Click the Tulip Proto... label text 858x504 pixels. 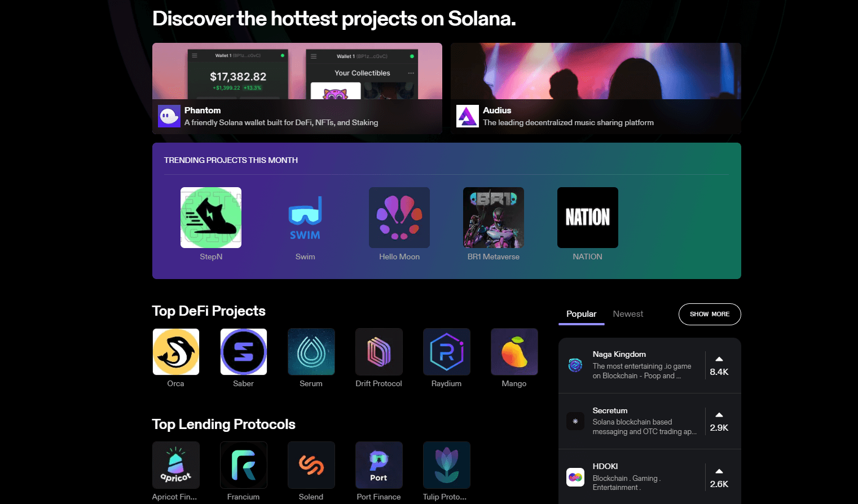[x=445, y=497]
